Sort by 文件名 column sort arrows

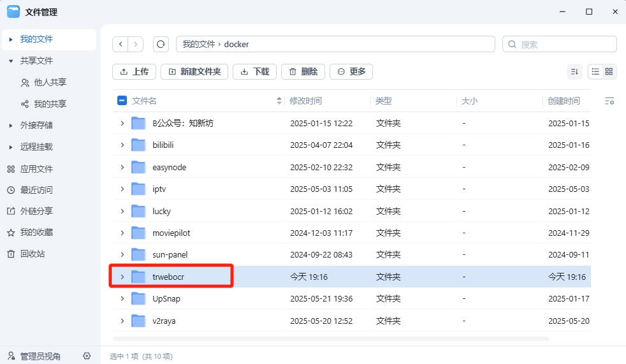(279, 101)
